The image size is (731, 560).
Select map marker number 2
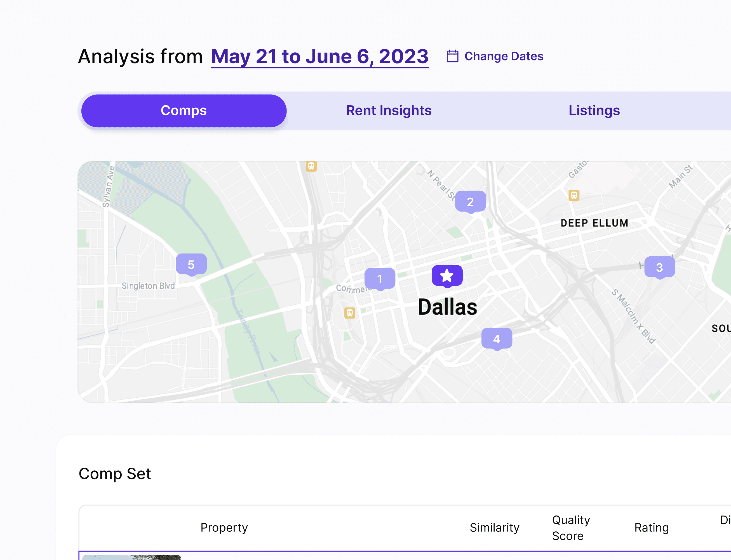coord(471,202)
